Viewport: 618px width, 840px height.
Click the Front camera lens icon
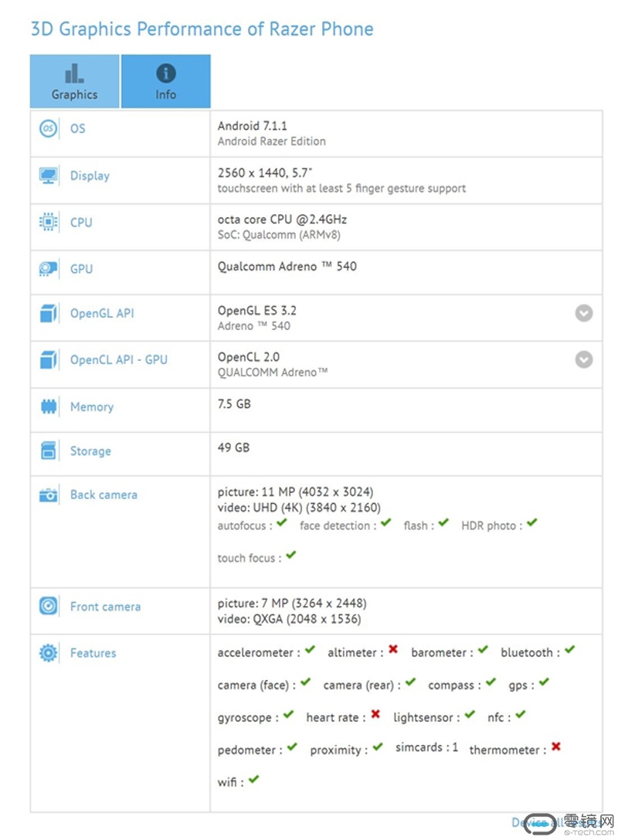(48, 606)
